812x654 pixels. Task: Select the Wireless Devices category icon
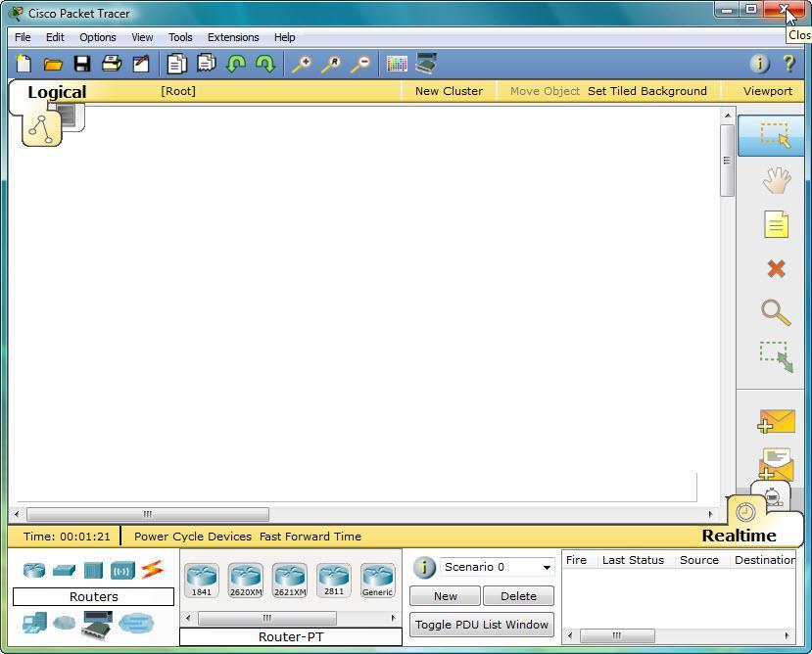pos(122,570)
